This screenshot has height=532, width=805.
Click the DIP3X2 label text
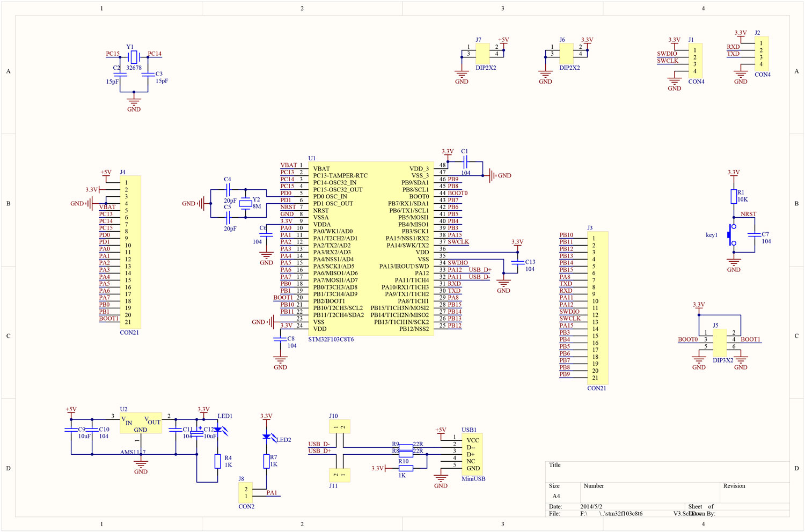click(x=723, y=360)
